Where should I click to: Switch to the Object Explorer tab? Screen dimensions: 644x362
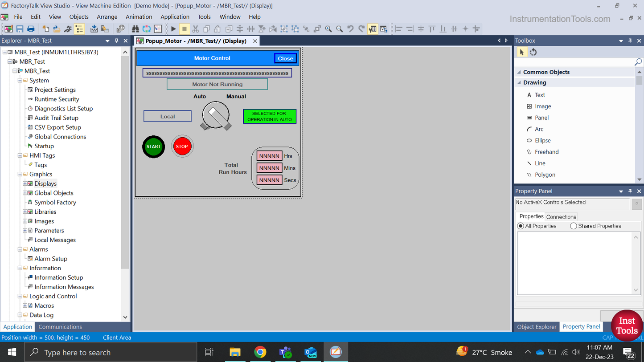[537, 327]
